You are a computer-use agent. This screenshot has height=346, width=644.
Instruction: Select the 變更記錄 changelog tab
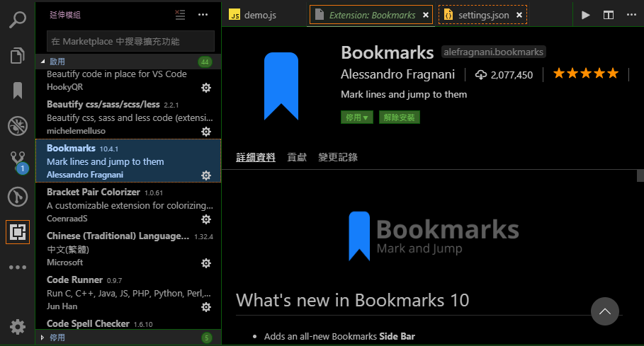[338, 157]
